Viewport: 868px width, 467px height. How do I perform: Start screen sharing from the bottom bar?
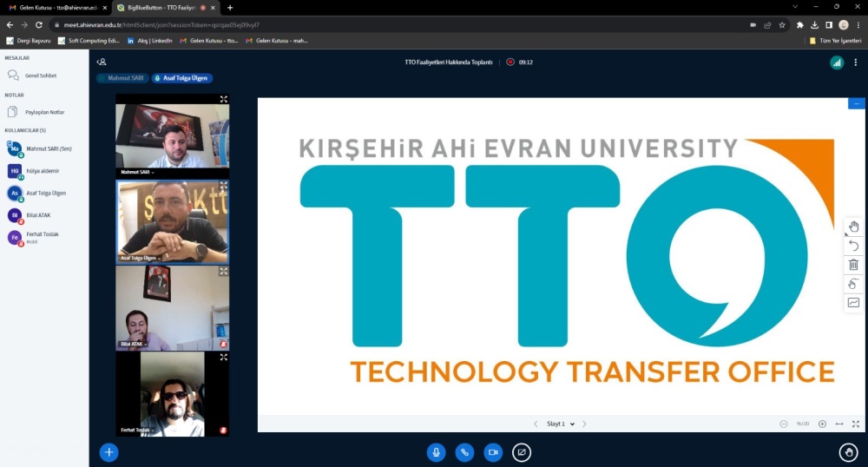[x=522, y=452]
